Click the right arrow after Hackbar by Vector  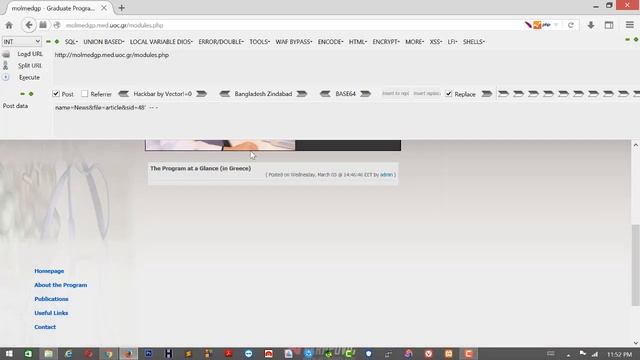(x=201, y=94)
